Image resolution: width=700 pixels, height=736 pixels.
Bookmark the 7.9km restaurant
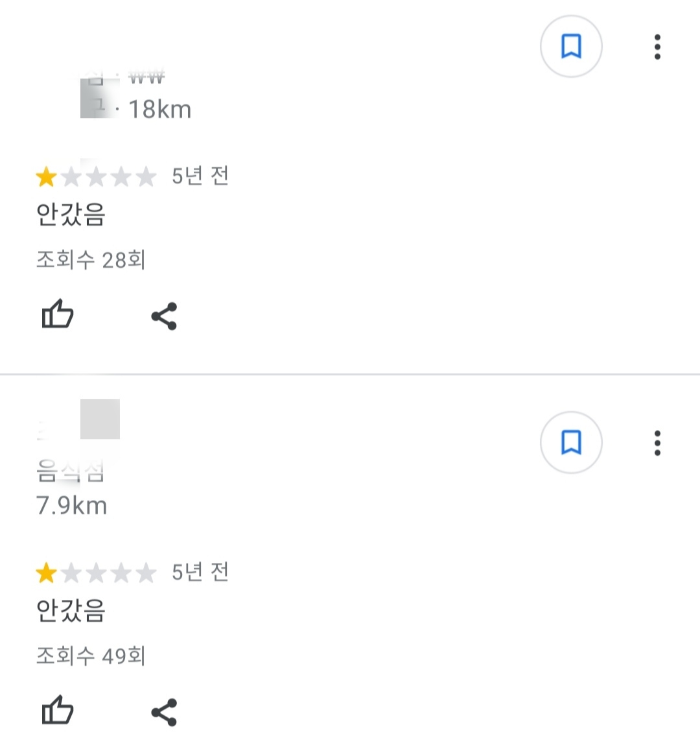[571, 442]
